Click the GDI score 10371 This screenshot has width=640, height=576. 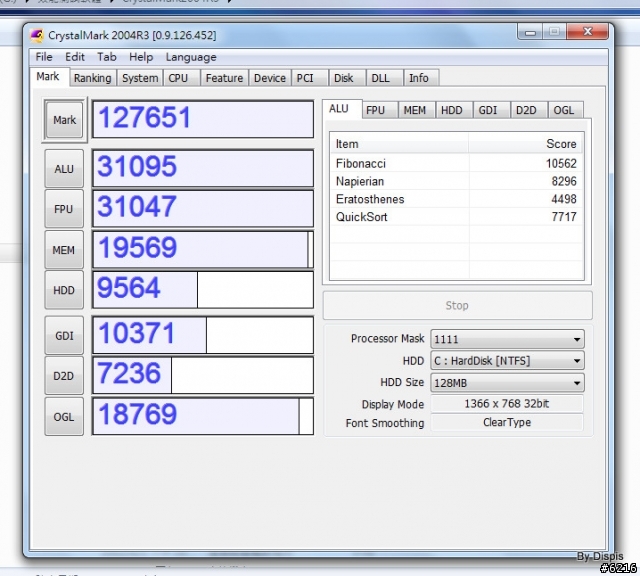[203, 335]
